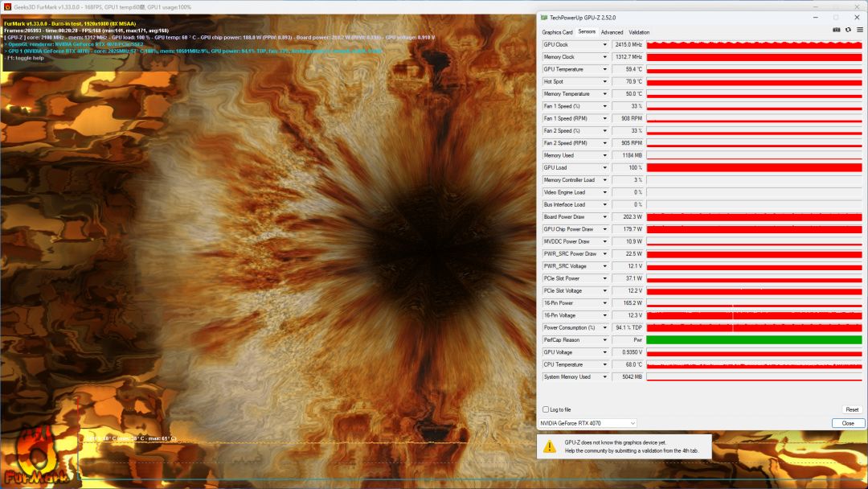Viewport: 868px width, 489px height.
Task: Switch to the Graphics Card tab
Action: click(557, 32)
